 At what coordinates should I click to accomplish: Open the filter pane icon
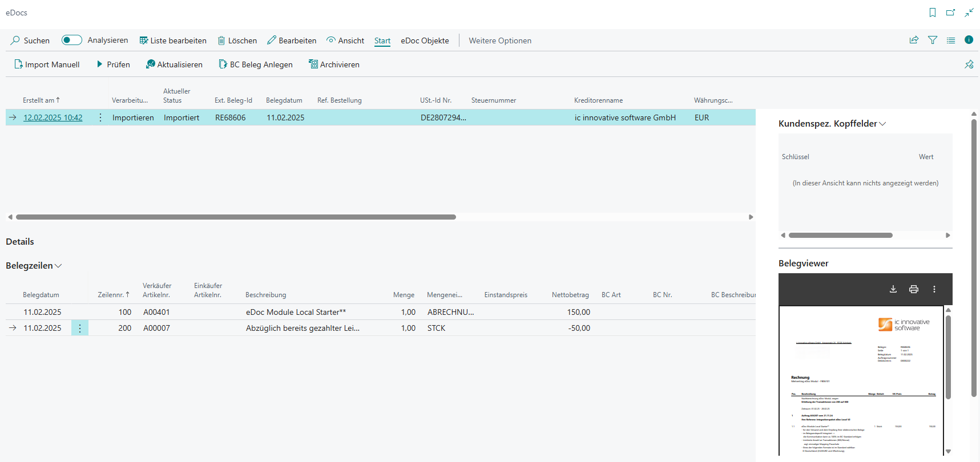click(933, 40)
